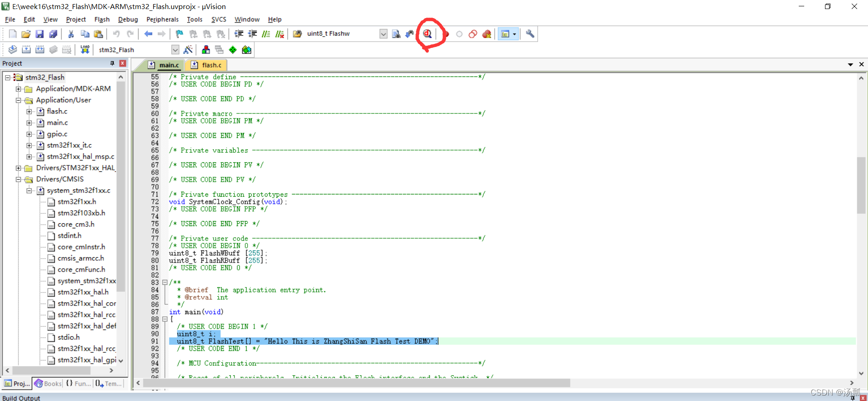868x401 pixels.
Task: Select gpio.c in the project tree
Action: click(x=57, y=134)
